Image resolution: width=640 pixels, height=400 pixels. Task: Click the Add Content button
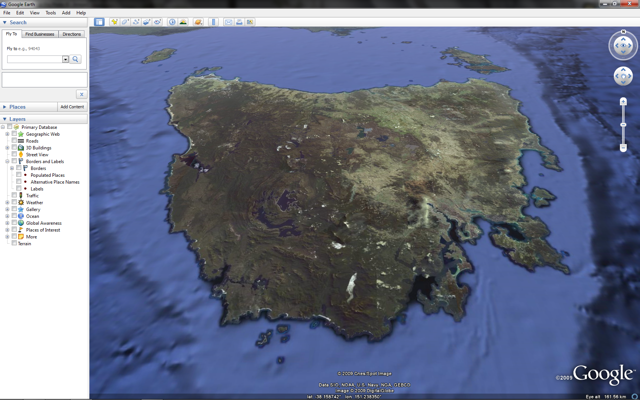[72, 107]
